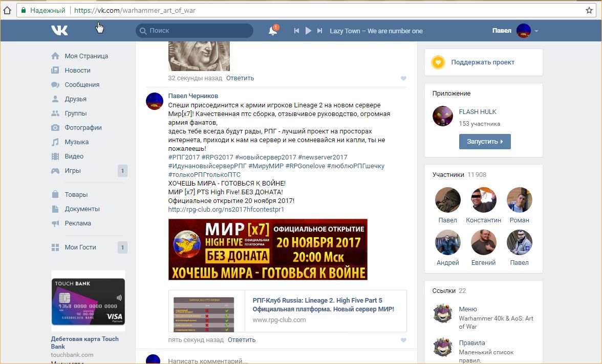602x364 pixels.
Task: Open the VK logo home link
Action: click(59, 30)
